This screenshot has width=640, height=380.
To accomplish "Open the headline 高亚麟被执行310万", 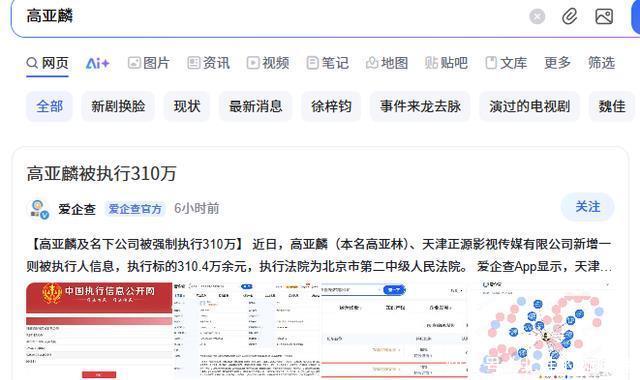I will [x=101, y=173].
